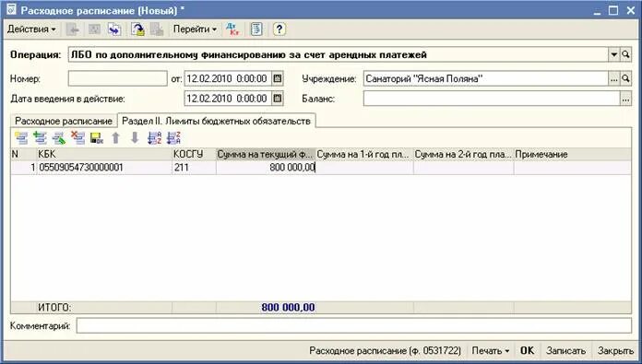
Task: Finish editing with the yellow OK disk icon
Action: point(97,138)
